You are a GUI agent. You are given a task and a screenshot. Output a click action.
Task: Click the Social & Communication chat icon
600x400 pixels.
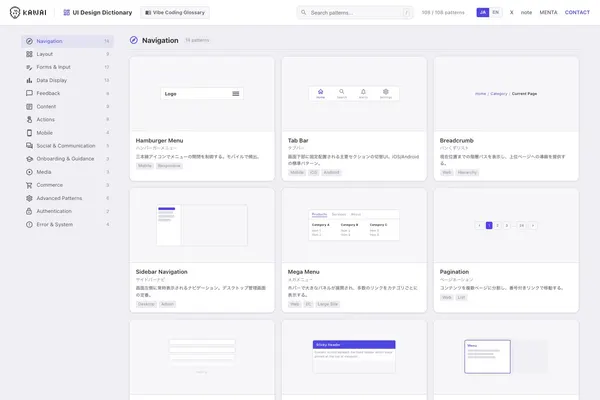[x=29, y=146]
